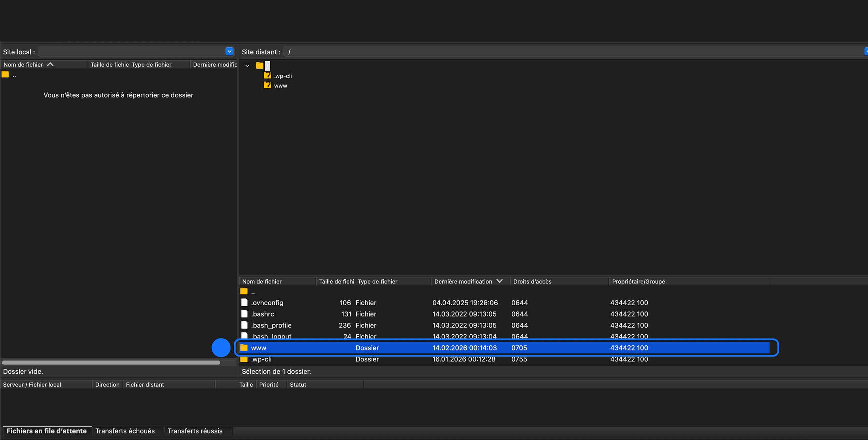Click the root folder icon in remote tree
This screenshot has width=868, height=440.
click(260, 65)
